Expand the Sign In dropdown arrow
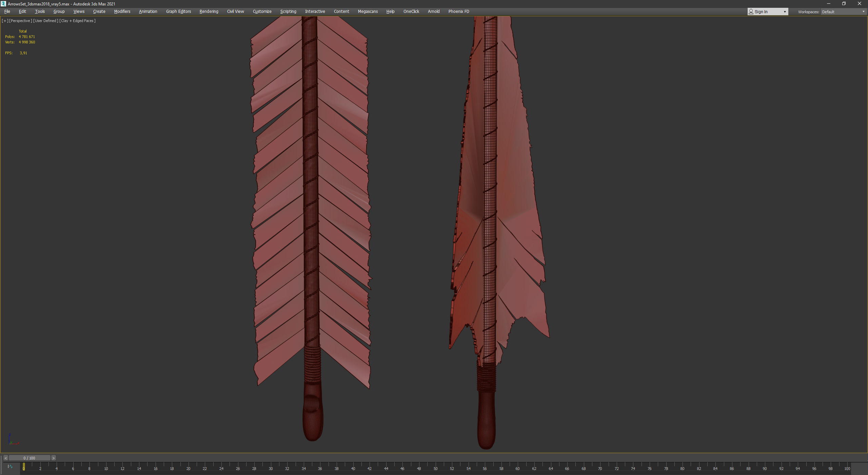 (x=785, y=12)
